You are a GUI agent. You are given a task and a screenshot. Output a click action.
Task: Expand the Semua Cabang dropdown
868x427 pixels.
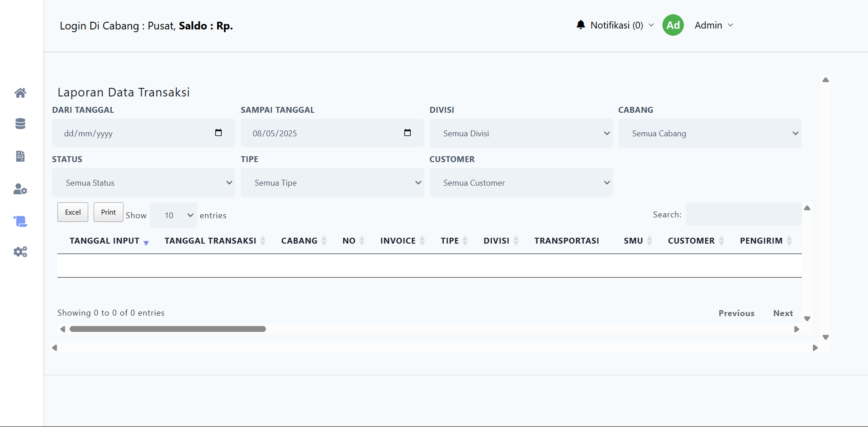[x=709, y=133]
